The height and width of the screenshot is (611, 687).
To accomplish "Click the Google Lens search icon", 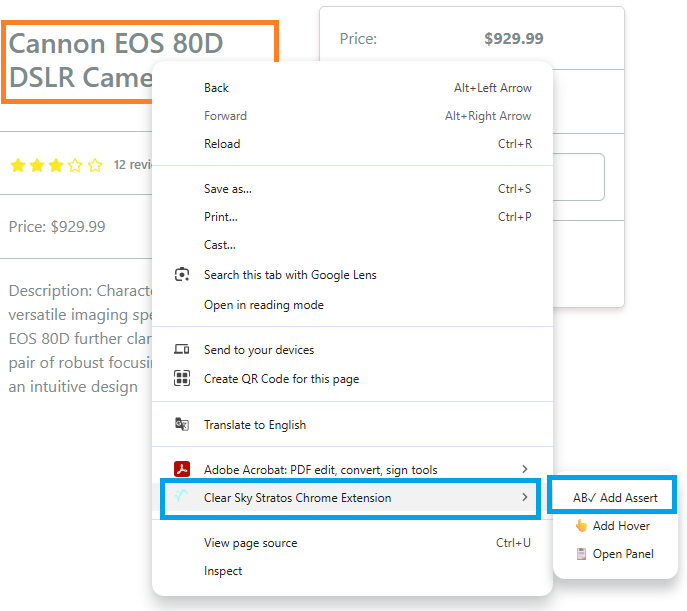I will [x=182, y=275].
